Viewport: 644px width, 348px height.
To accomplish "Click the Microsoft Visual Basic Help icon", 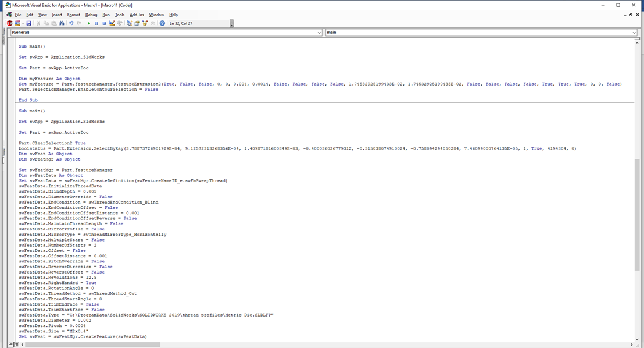I will pyautogui.click(x=162, y=23).
